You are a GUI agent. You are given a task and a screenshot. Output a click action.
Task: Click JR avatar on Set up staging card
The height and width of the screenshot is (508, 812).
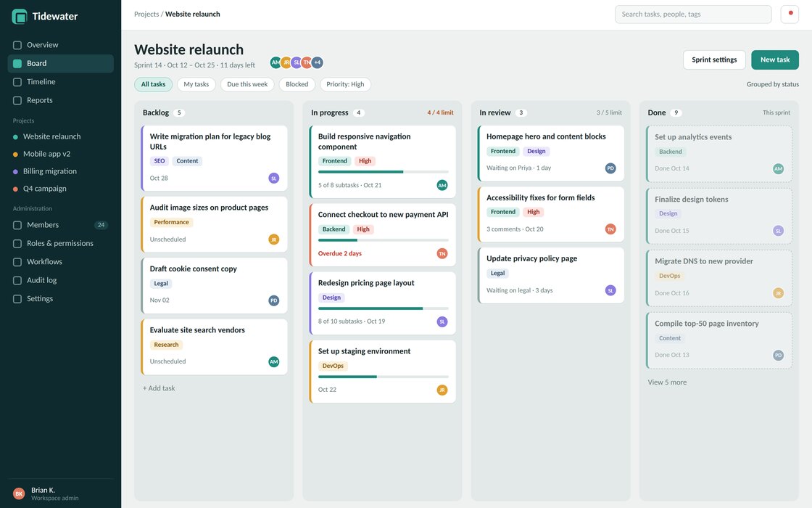tap(442, 390)
